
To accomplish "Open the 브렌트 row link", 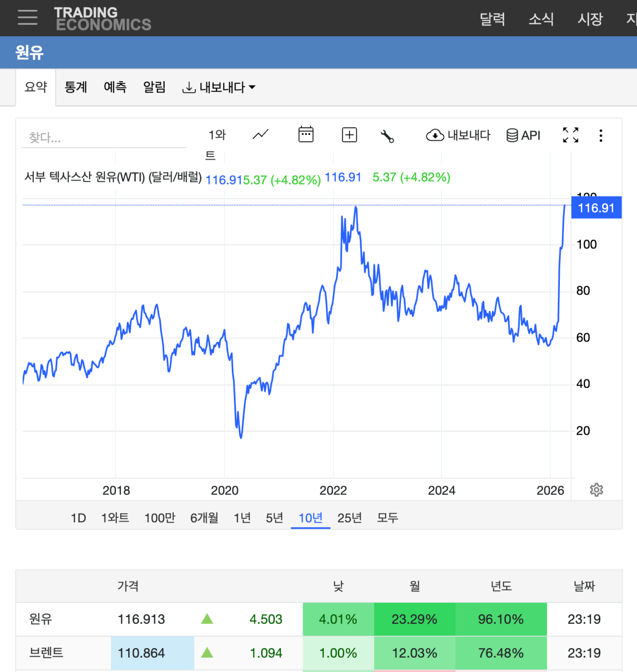I will coord(46,653).
